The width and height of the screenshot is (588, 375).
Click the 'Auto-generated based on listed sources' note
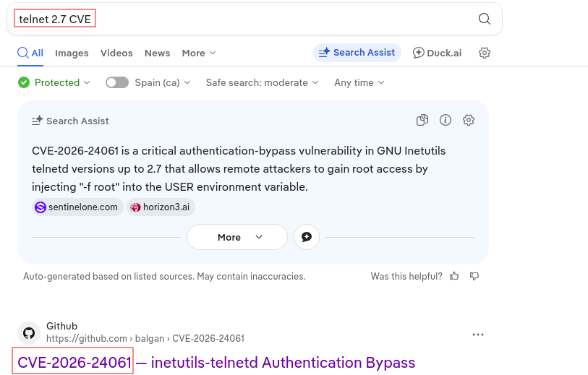pyautogui.click(x=164, y=277)
